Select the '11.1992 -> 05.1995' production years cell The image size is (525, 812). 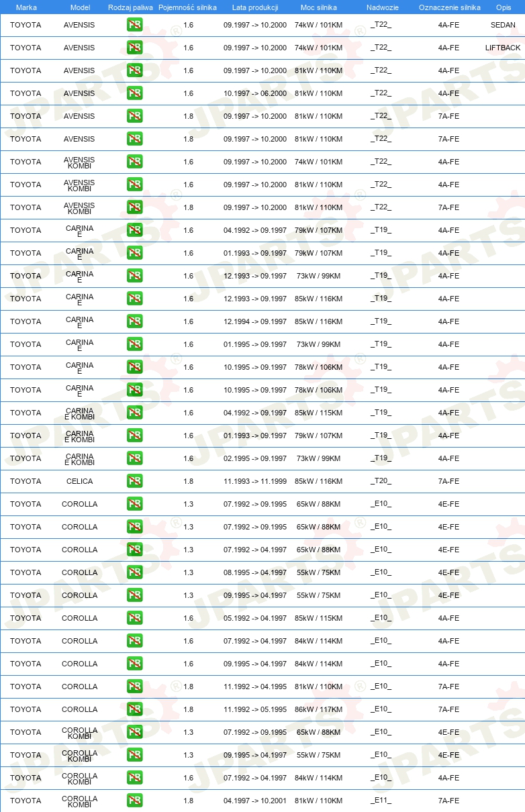255,709
